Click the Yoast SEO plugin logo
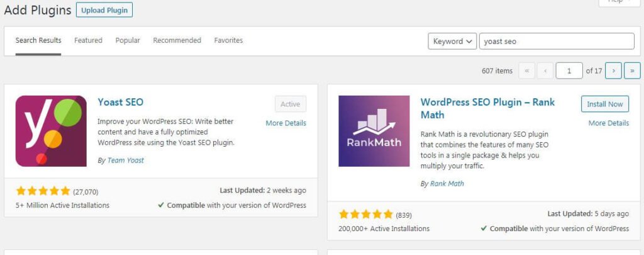Screen dimensions: 644x255 tap(51, 131)
